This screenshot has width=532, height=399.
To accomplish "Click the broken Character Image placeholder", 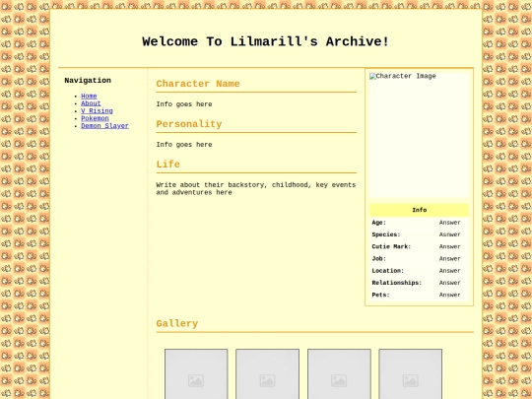I will click(419, 135).
